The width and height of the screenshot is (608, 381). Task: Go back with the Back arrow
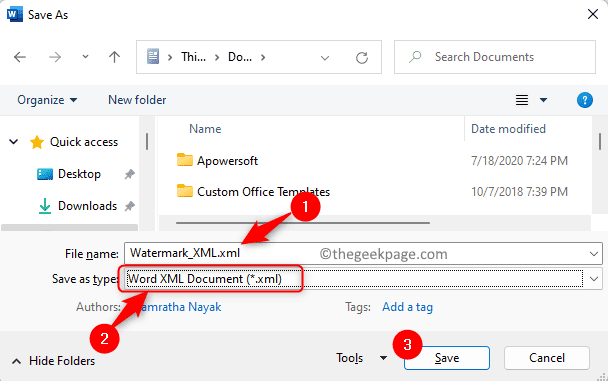pyautogui.click(x=20, y=57)
